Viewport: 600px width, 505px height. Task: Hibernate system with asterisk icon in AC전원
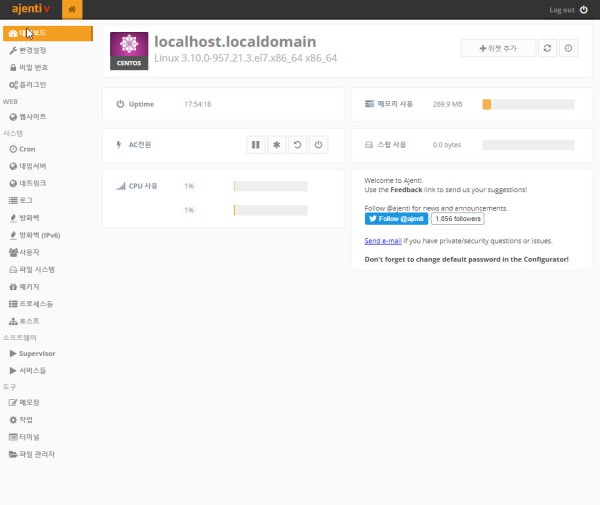(276, 145)
